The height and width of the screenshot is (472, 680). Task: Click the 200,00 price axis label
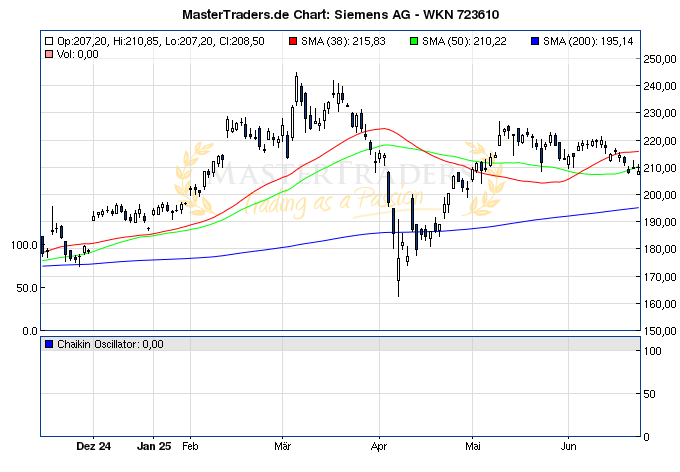pos(660,195)
